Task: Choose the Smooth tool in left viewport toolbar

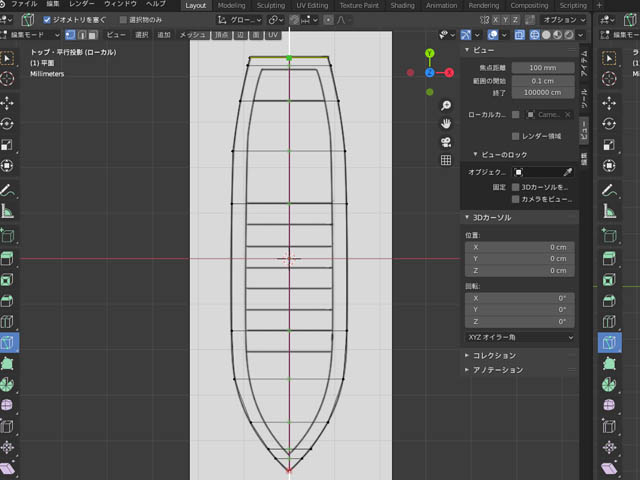Action: pyautogui.click(x=7, y=405)
